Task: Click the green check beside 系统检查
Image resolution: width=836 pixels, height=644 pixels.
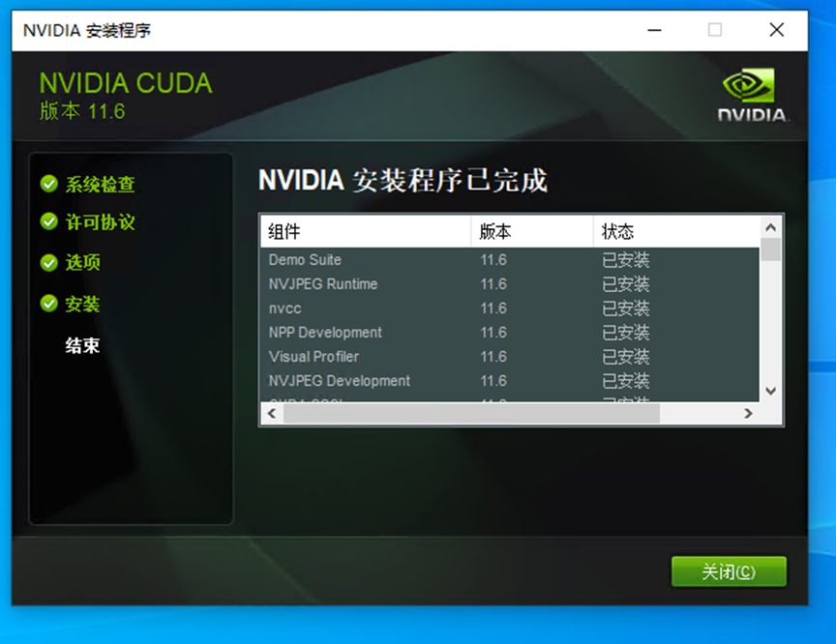Action: [49, 184]
